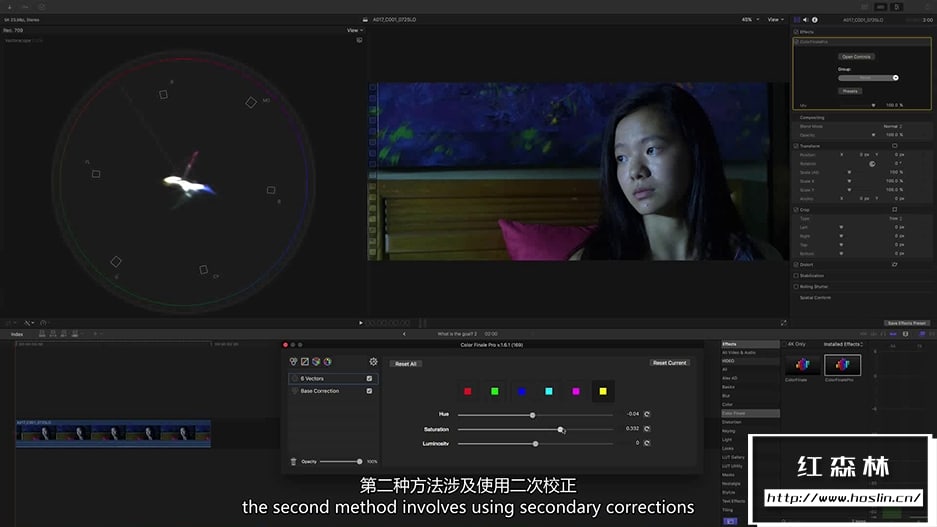Play the clip in the viewer
This screenshot has width=937, height=527.
click(361, 323)
